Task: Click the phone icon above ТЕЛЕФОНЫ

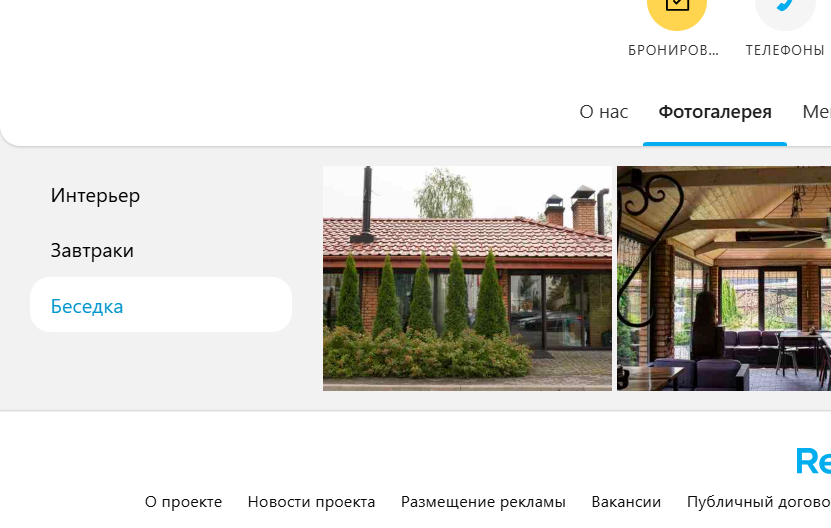Action: pyautogui.click(x=785, y=11)
